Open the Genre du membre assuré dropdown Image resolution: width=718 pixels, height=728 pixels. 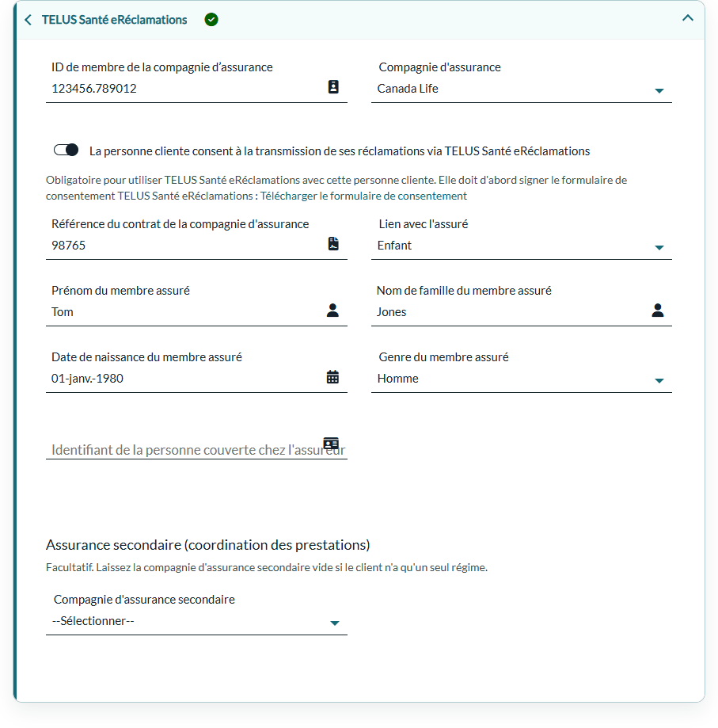[x=522, y=379]
